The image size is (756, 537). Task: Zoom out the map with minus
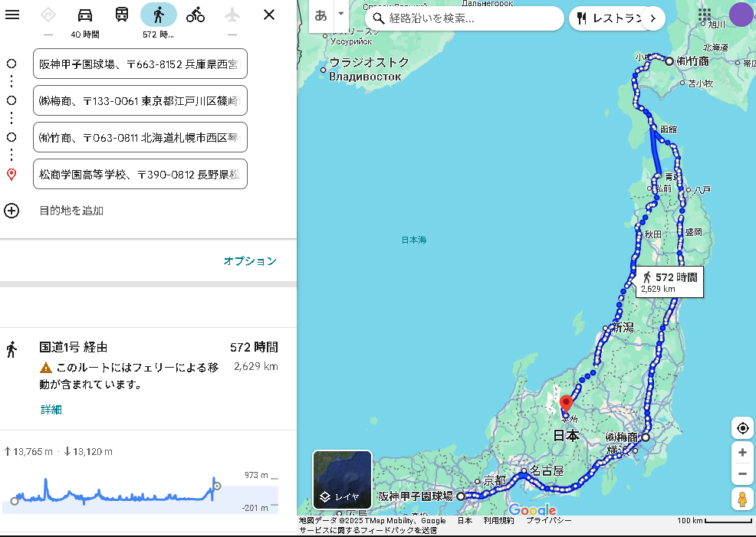(742, 474)
